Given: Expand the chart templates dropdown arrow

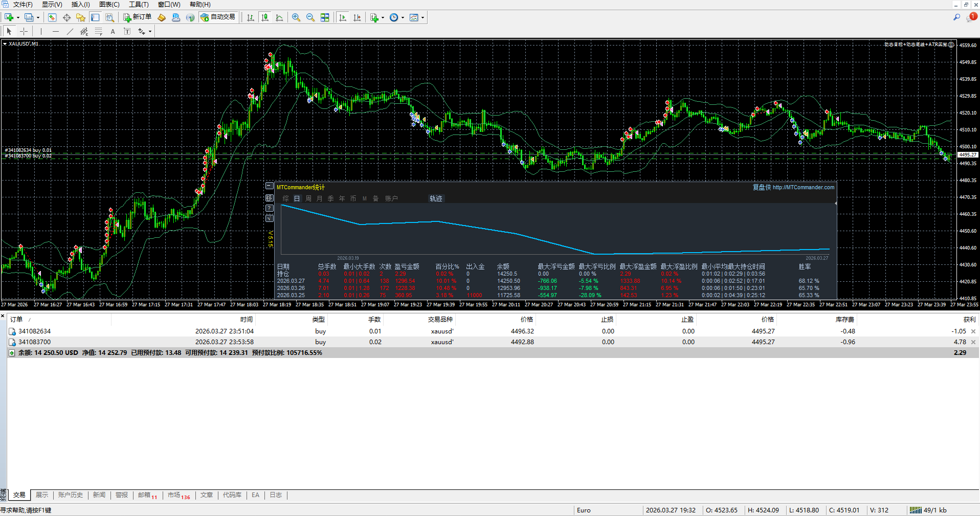Looking at the screenshot, I should point(423,18).
